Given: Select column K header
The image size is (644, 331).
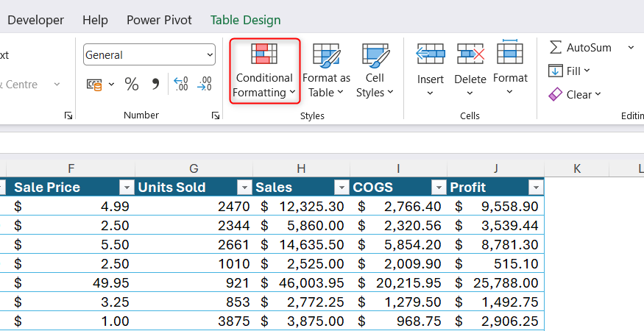Looking at the screenshot, I should point(576,168).
